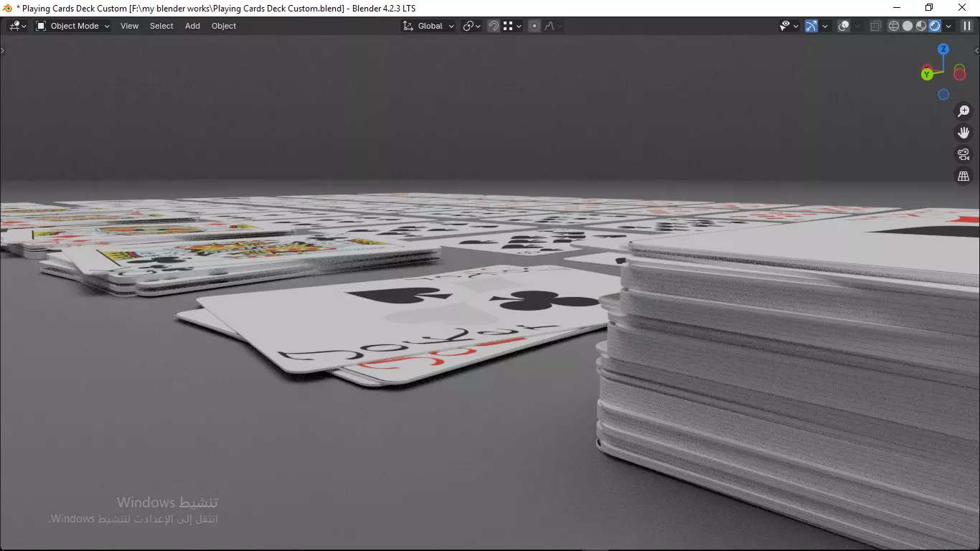Click the green Y axis gizmo handle
This screenshot has height=551, width=980.
[927, 75]
